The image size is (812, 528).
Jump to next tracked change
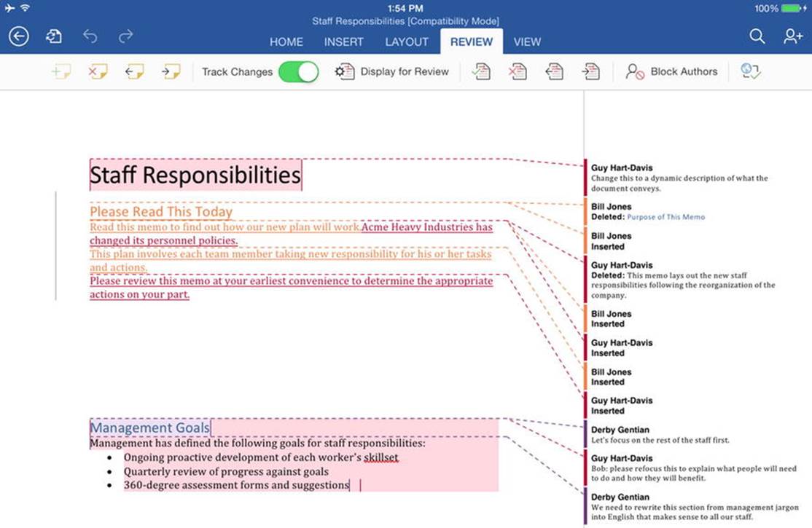coord(590,71)
